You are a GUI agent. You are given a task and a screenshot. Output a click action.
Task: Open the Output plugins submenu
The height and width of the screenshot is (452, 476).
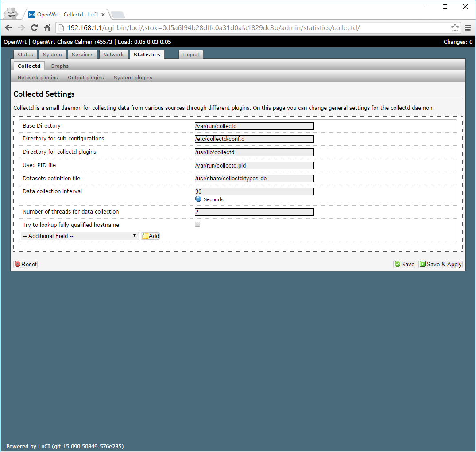click(x=86, y=78)
